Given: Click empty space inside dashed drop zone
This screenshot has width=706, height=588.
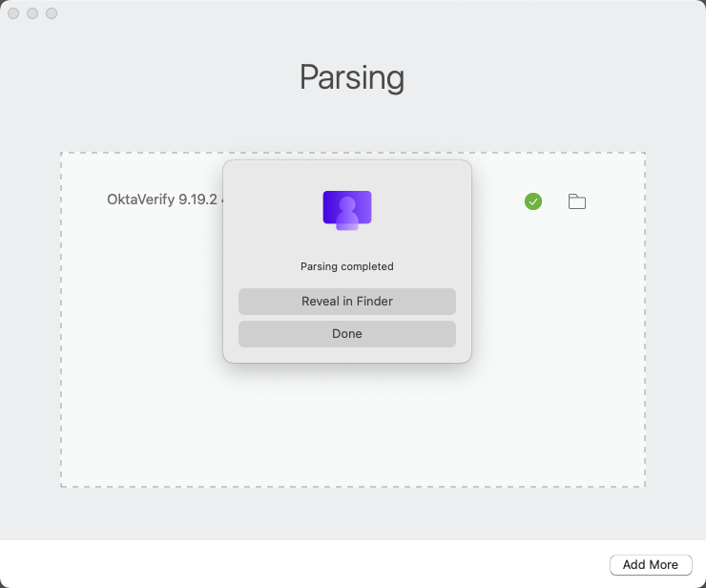Looking at the screenshot, I should 353,430.
